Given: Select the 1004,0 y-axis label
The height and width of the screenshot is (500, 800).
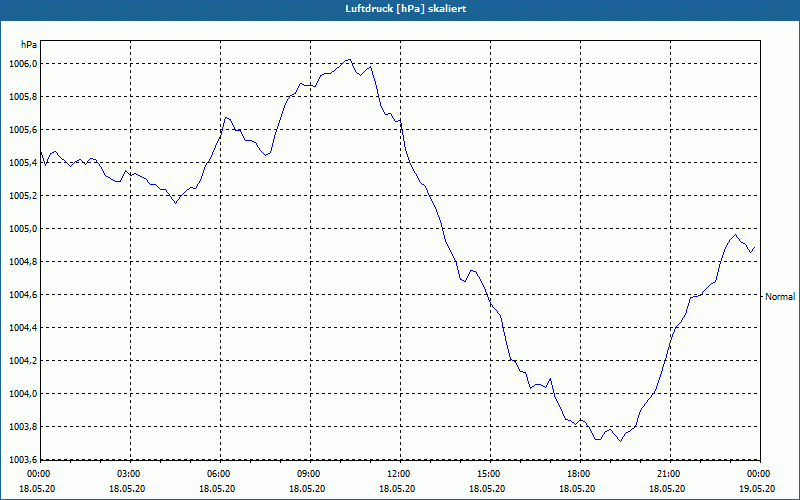Looking at the screenshot, I should [x=23, y=394].
